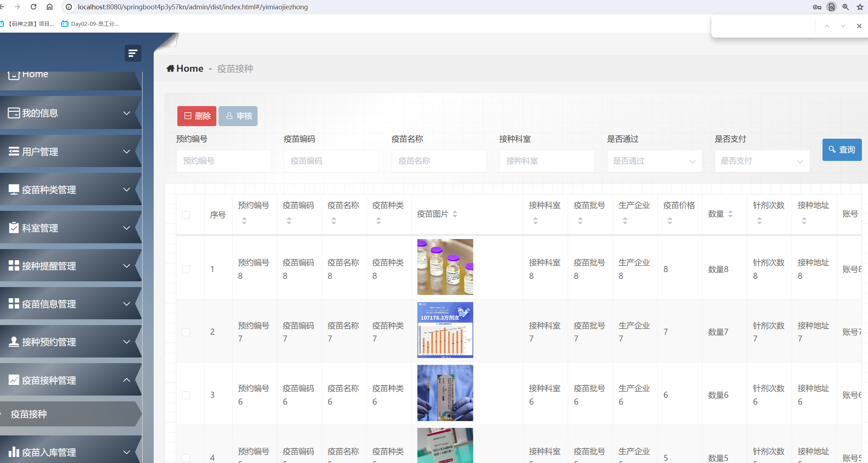Close the find-in-page bar
The width and height of the screenshot is (868, 463).
click(859, 26)
